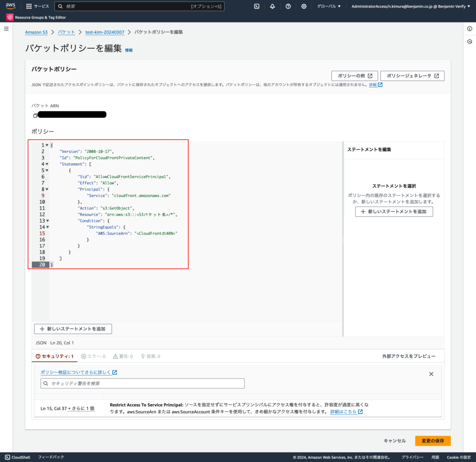Open settings gear icon
Viewport: 476px width, 462px height.
(x=304, y=7)
